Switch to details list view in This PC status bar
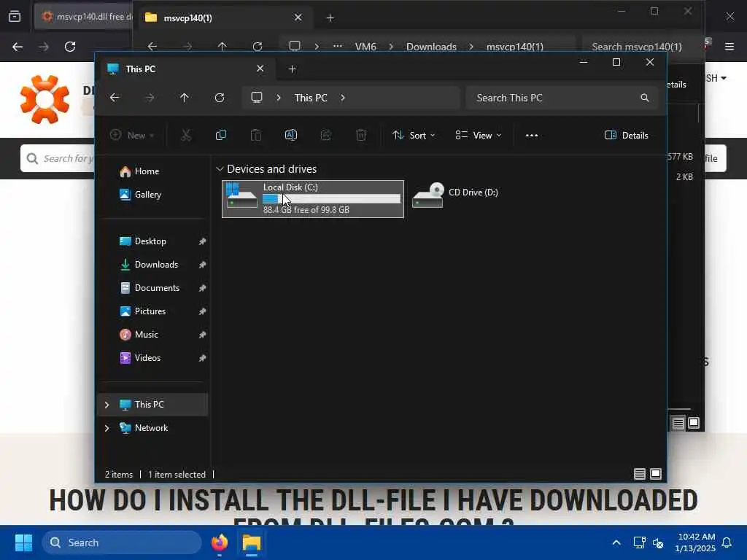 [640, 474]
